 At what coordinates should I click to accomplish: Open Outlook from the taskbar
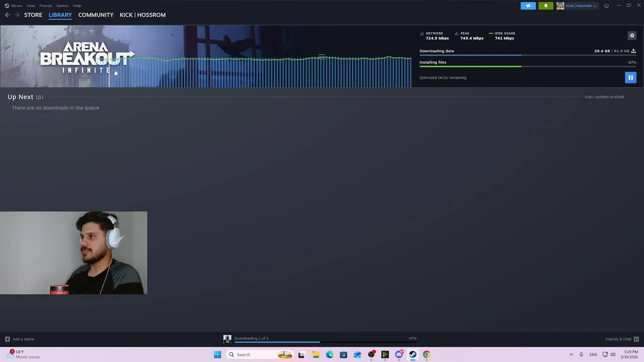(357, 354)
